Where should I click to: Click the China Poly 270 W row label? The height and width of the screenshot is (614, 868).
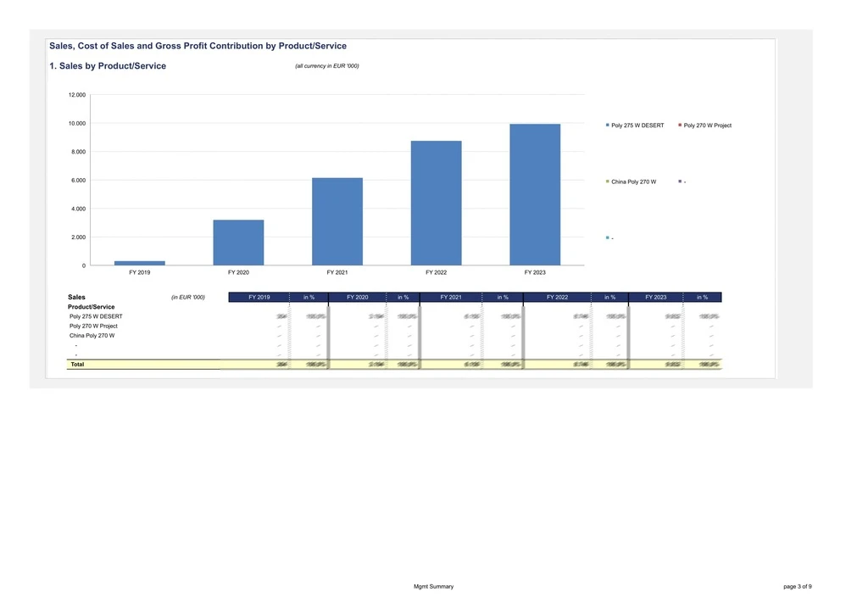click(x=92, y=336)
